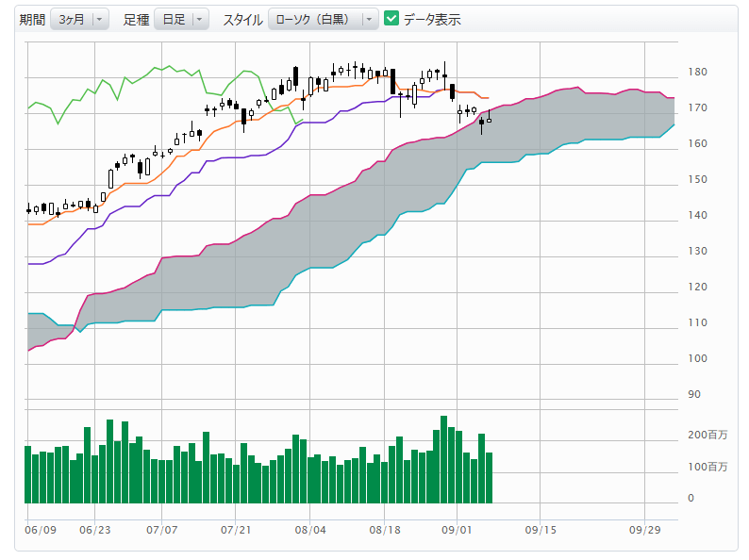Click the 200百万 volume axis label
This screenshot has width=749, height=560.
[707, 436]
